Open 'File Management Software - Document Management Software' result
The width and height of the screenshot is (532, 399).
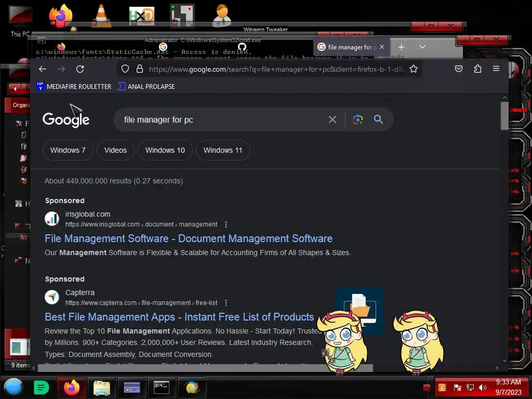189,238
